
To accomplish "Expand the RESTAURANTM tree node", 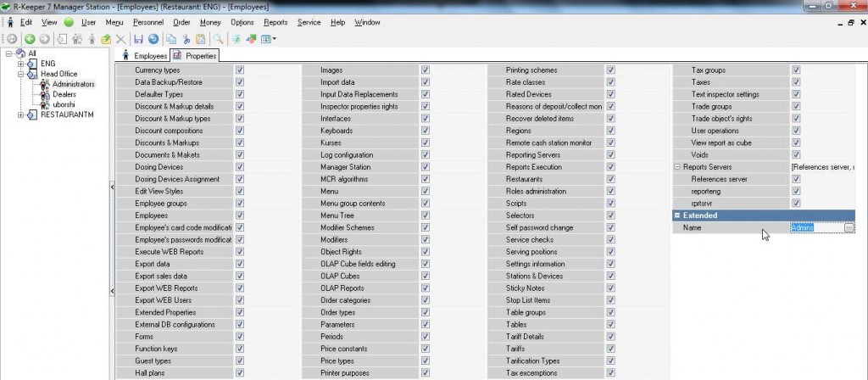I will click(20, 115).
